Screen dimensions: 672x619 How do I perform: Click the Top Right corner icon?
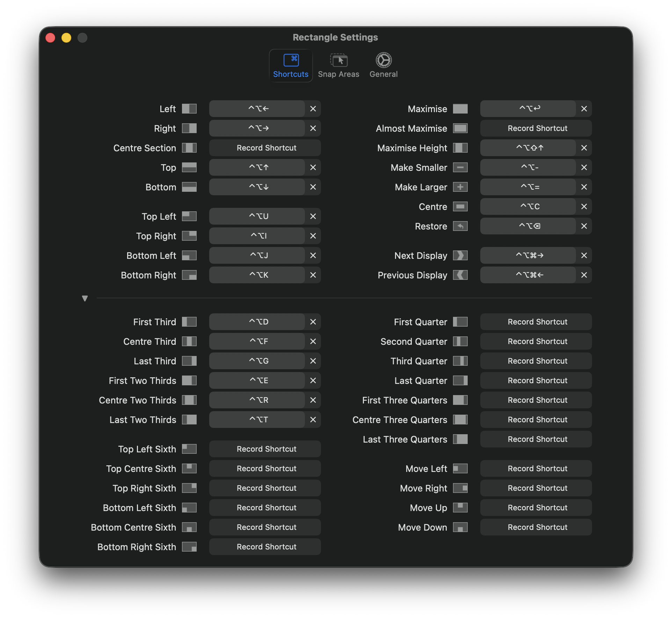pos(189,236)
